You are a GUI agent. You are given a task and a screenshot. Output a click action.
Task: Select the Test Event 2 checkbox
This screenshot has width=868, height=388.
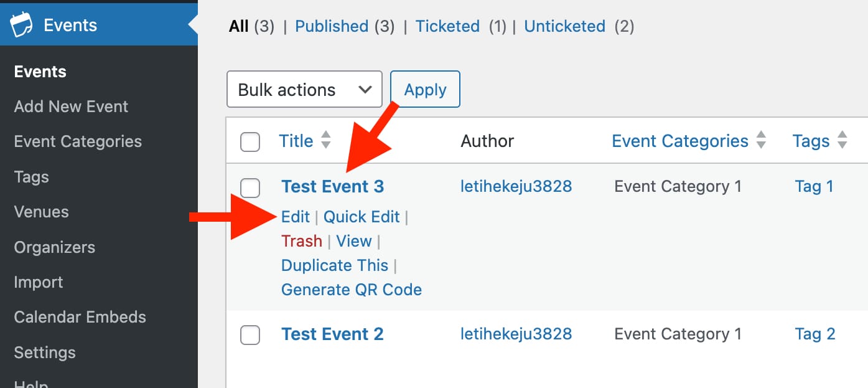[250, 335]
